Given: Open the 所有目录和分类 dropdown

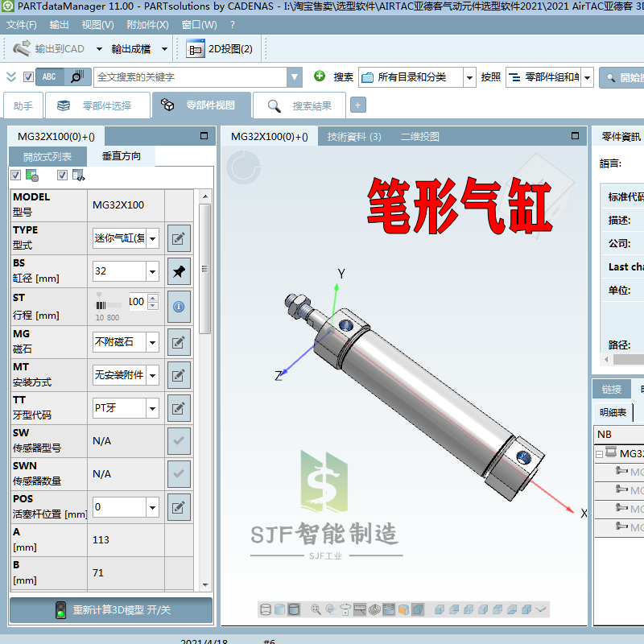Looking at the screenshot, I should pyautogui.click(x=469, y=77).
